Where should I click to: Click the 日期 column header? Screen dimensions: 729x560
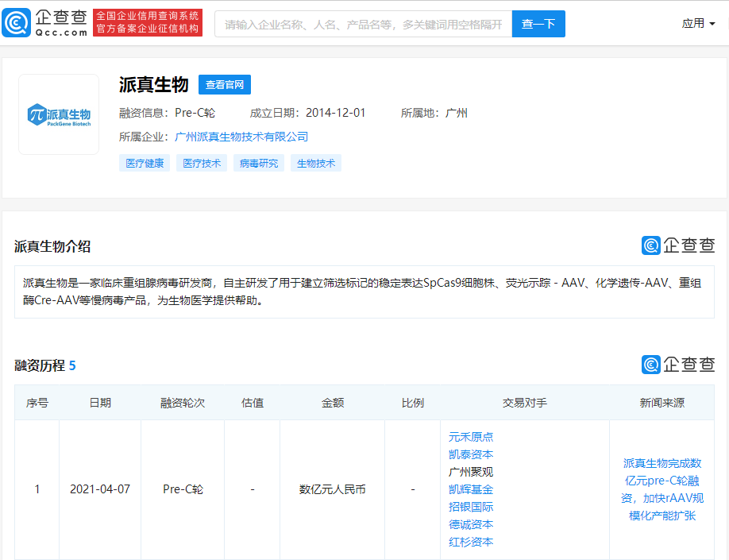(x=100, y=403)
